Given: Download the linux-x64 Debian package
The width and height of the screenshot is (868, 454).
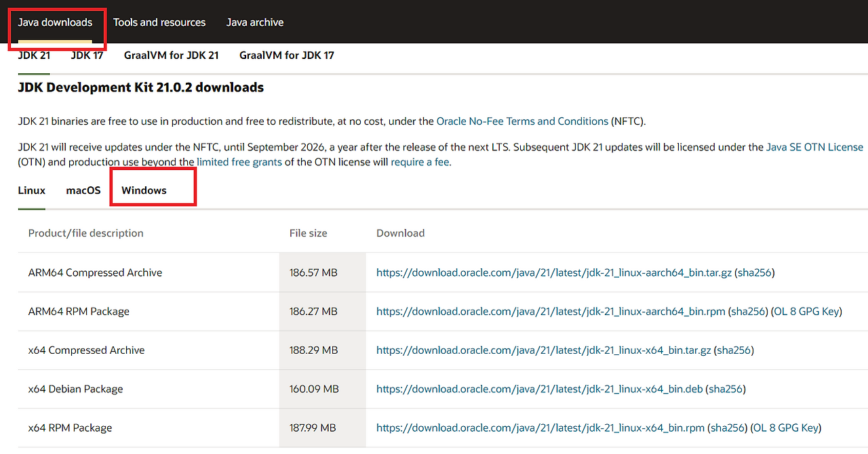Looking at the screenshot, I should [539, 389].
